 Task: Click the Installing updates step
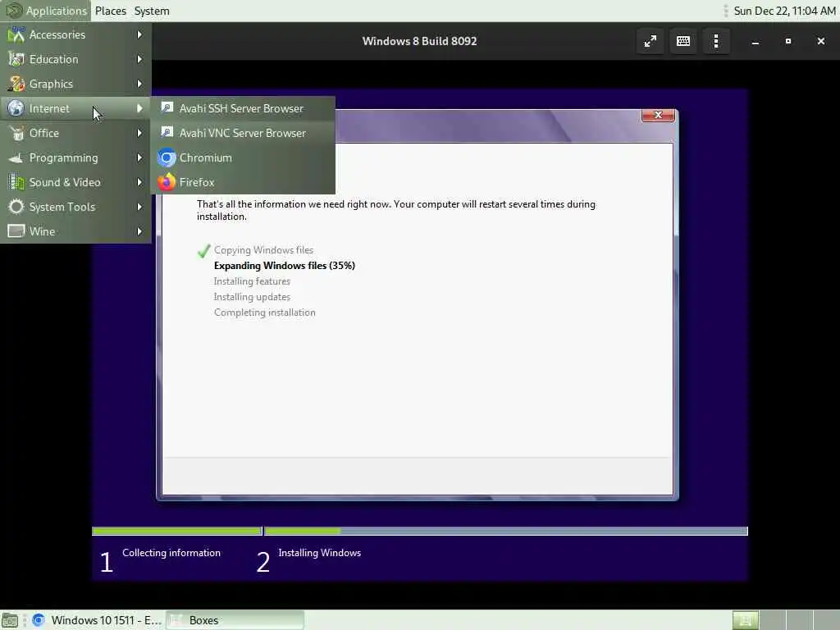click(252, 297)
